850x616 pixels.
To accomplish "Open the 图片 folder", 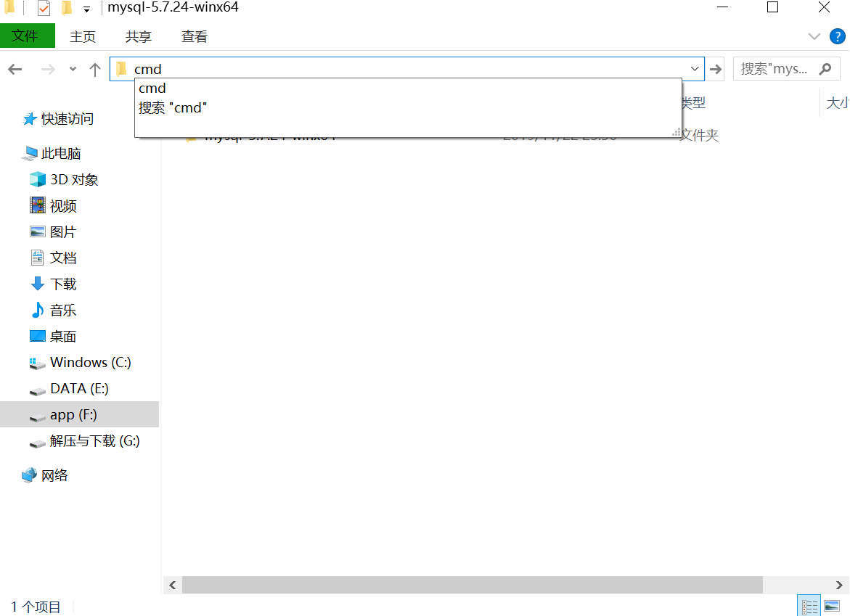I will coord(63,232).
